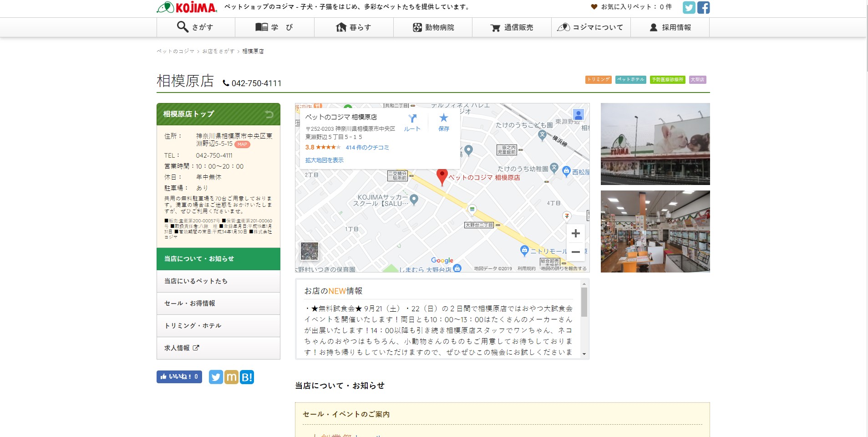Image resolution: width=868 pixels, height=437 pixels.
Task: Open the Facebook icon in top header
Action: point(703,7)
